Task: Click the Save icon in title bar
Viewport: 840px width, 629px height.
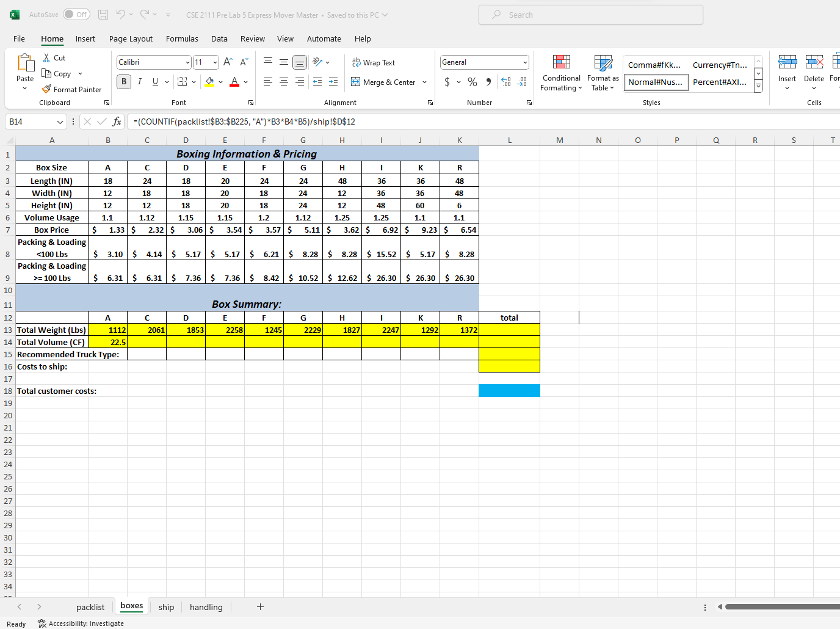Action: coord(103,15)
